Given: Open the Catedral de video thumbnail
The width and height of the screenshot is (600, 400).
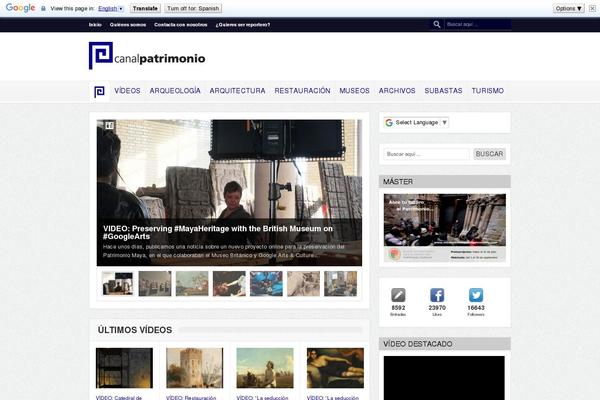Looking at the screenshot, I should (x=124, y=368).
